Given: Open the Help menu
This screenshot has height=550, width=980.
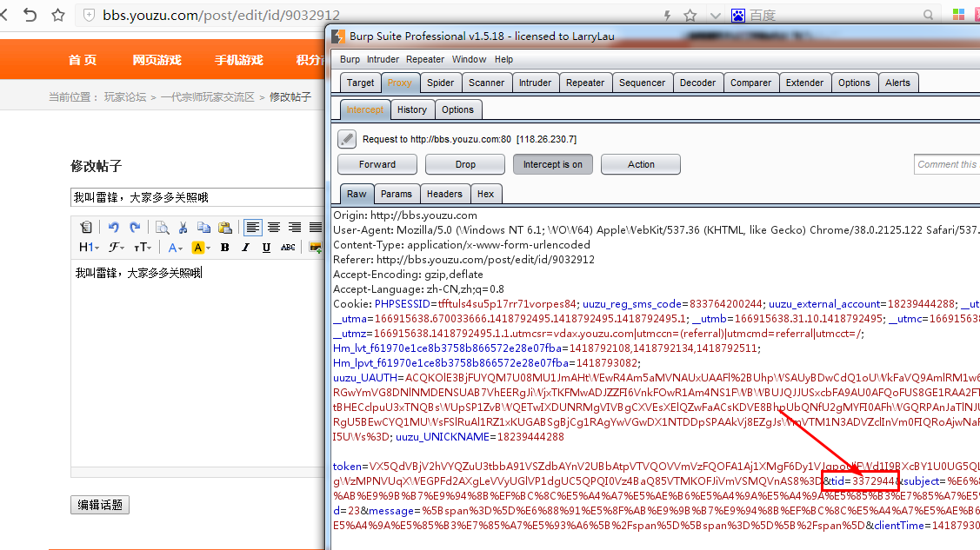Looking at the screenshot, I should [503, 59].
